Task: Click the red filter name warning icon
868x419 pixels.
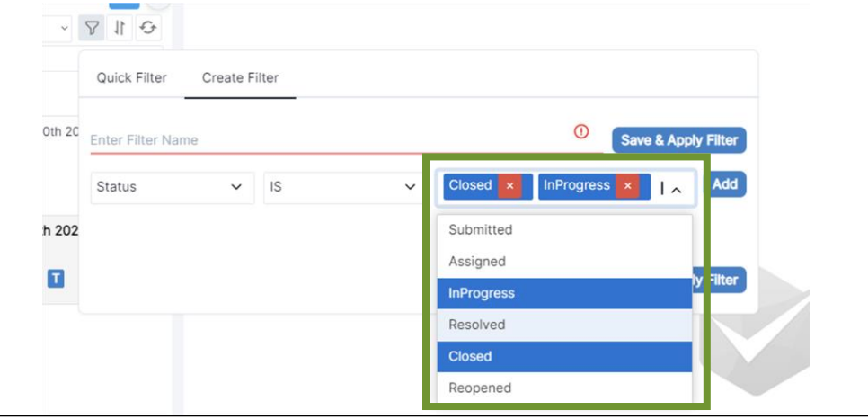Action: tap(581, 131)
